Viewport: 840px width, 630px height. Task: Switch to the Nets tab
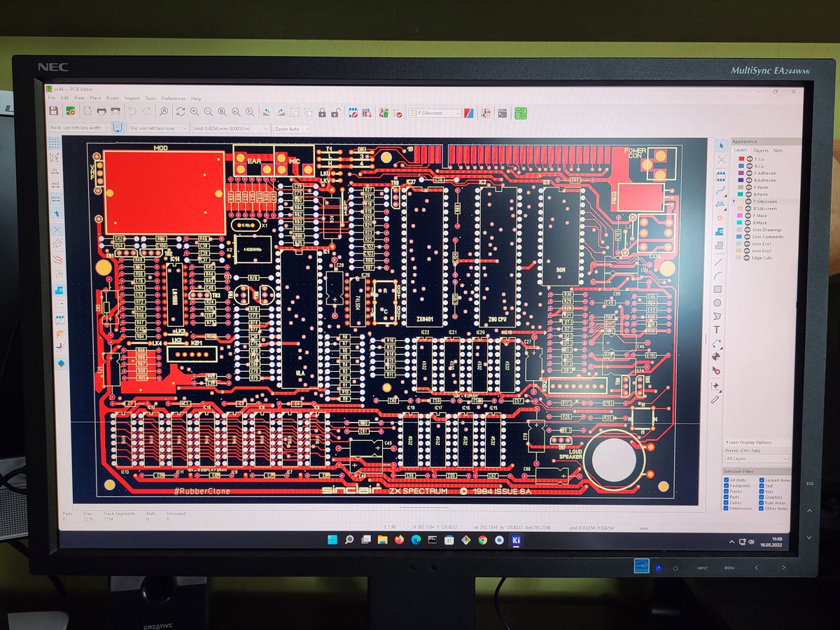(x=778, y=150)
